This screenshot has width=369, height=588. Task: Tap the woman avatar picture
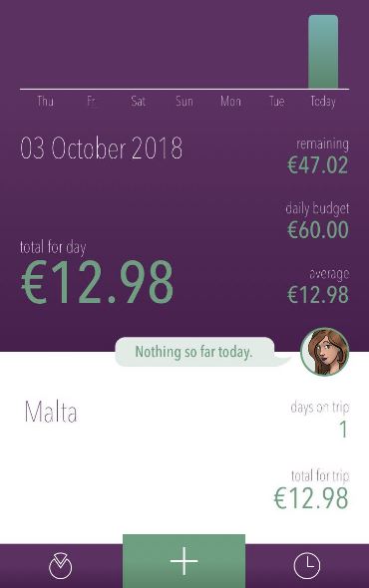(x=325, y=352)
